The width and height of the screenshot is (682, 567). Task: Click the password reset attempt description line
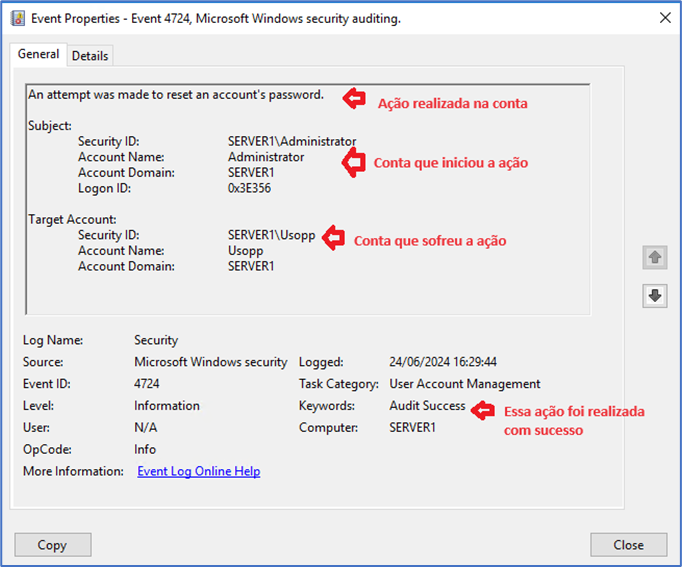pyautogui.click(x=176, y=95)
